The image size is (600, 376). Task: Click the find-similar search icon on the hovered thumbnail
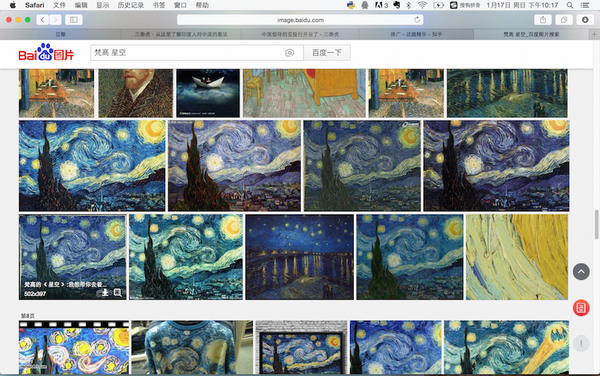coord(117,293)
